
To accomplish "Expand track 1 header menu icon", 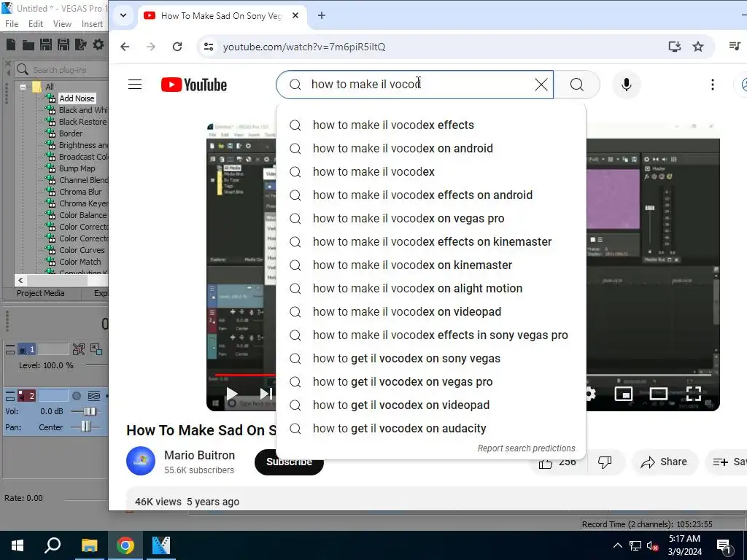I will point(10,350).
